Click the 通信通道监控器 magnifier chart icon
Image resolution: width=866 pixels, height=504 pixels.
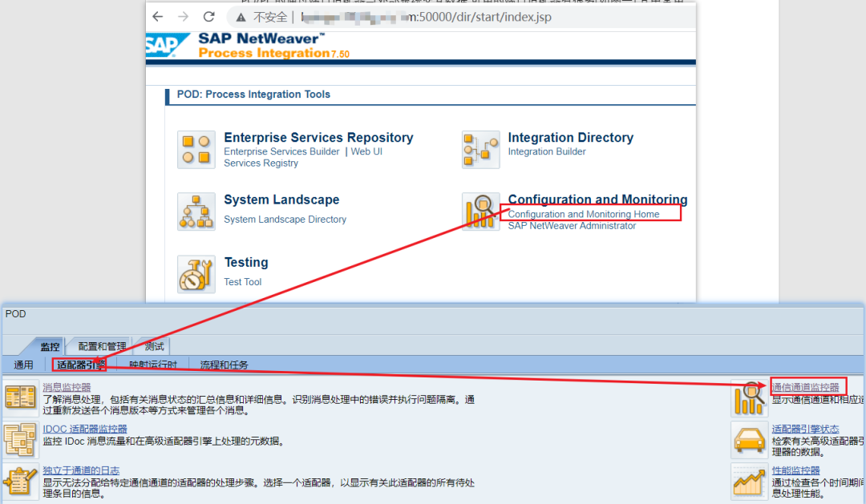(749, 397)
